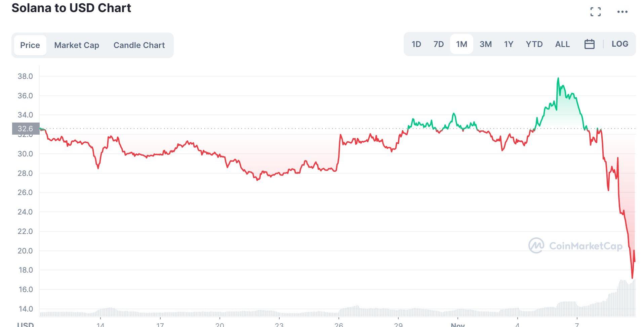Click the 32.6 current price label
Viewport: 644px width, 327px height.
[26, 129]
